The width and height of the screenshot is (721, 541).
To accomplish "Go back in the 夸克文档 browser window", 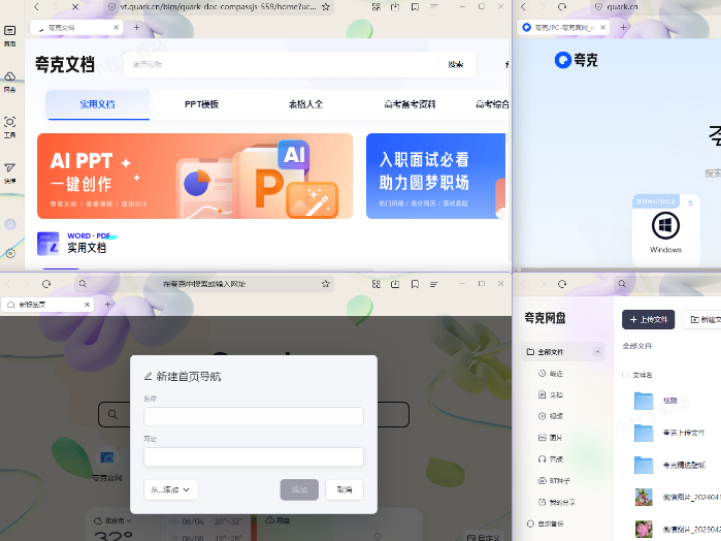I will (x=37, y=7).
